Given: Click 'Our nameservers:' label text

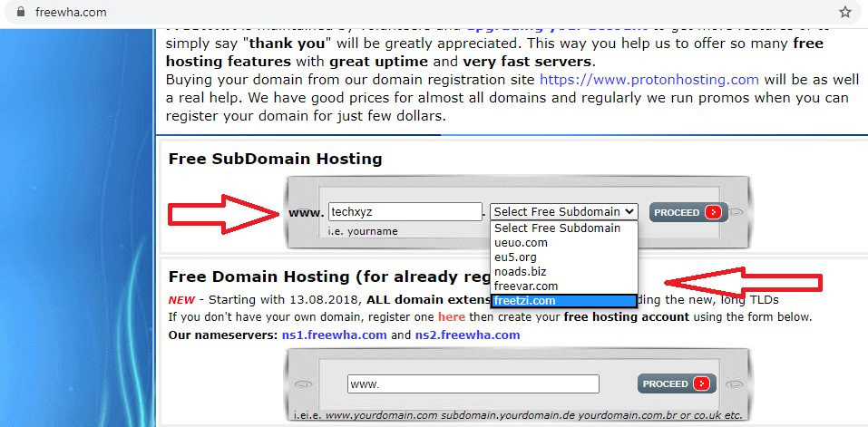Looking at the screenshot, I should (223, 335).
